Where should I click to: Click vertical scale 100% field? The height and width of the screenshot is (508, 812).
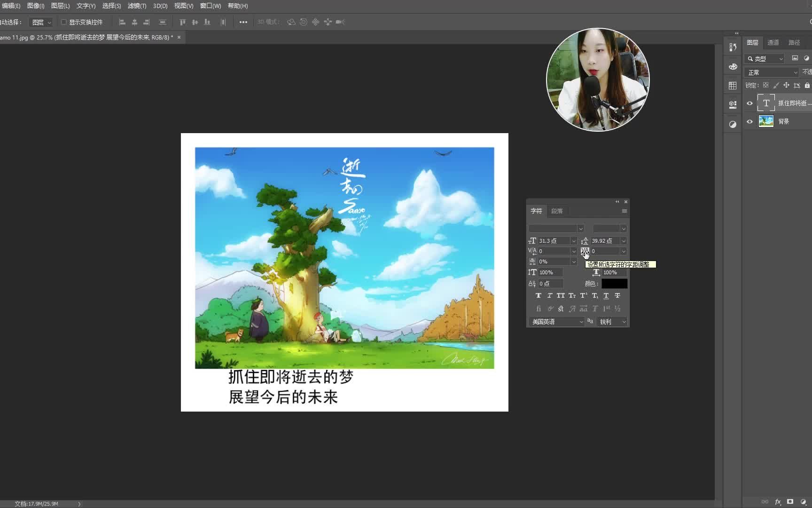[550, 272]
